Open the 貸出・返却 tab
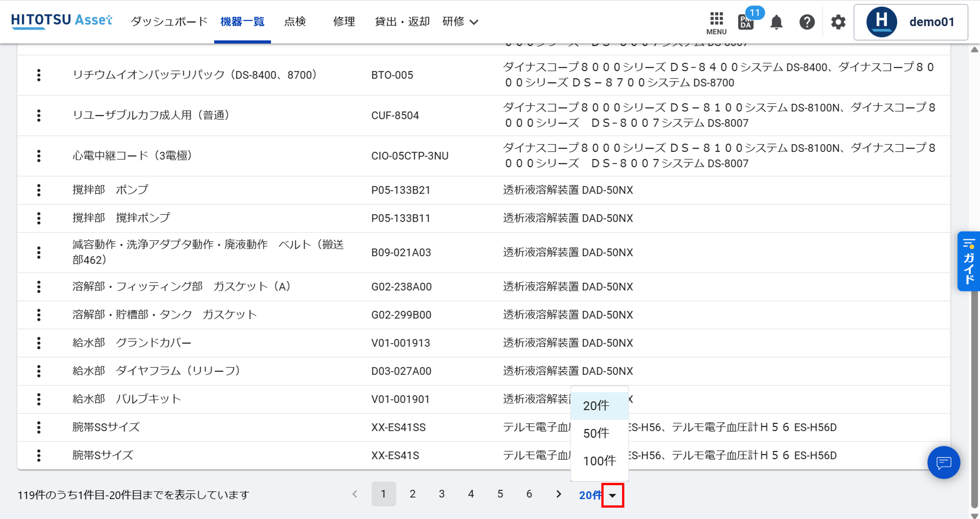 click(x=402, y=21)
